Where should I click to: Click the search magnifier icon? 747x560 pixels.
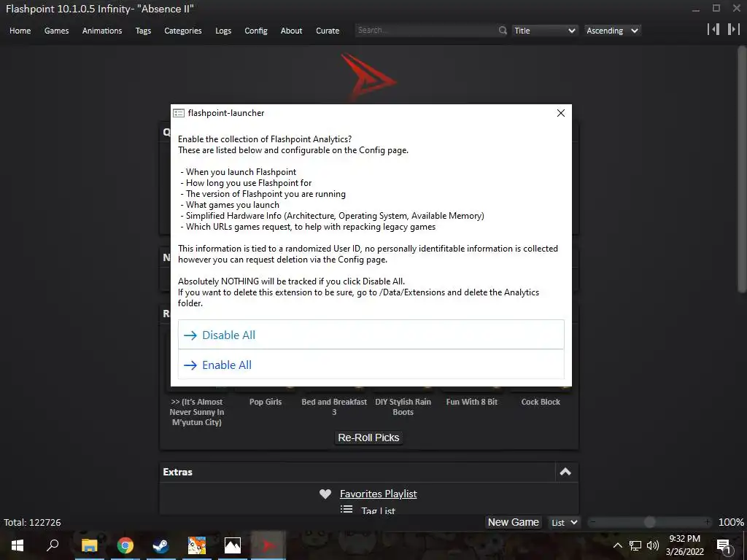coord(503,31)
